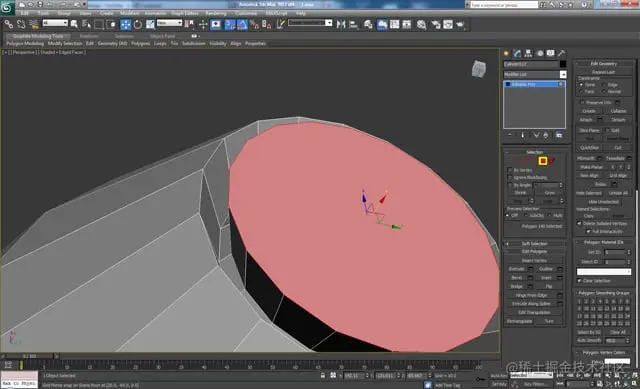This screenshot has height=389, width=640.
Task: Switch to the Display command panel tab
Action: tap(551, 53)
